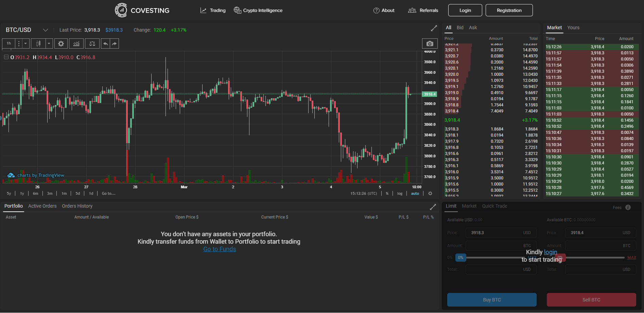Screen dimensions: 644x313
Task: Click the Compare scales icon
Action: tap(92, 44)
